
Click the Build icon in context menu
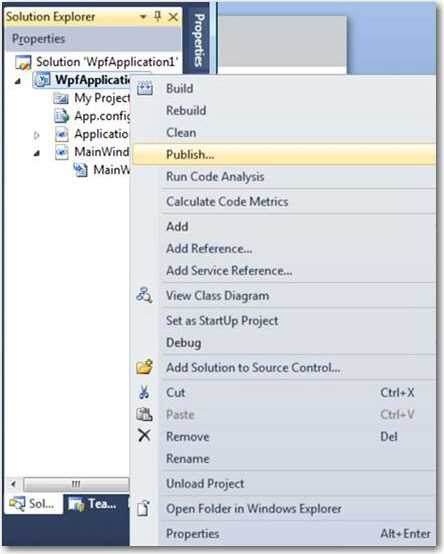click(144, 88)
